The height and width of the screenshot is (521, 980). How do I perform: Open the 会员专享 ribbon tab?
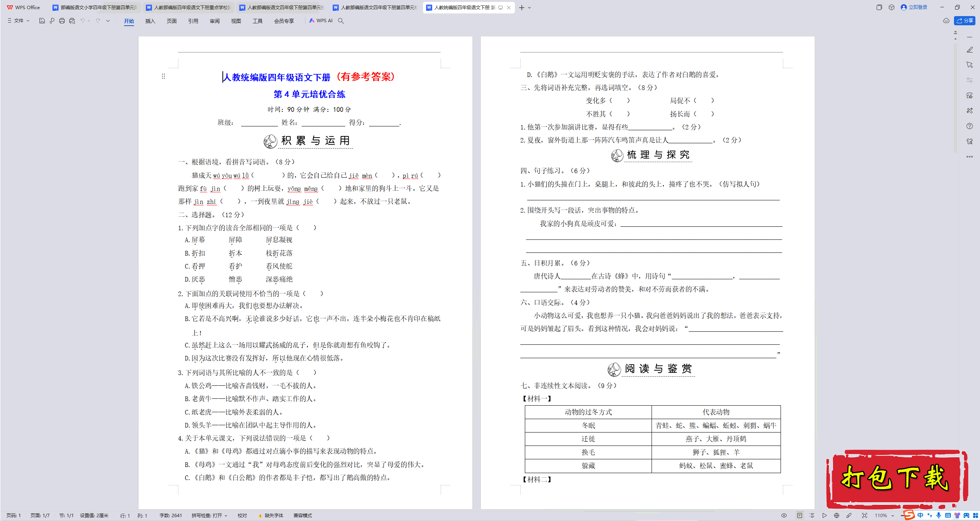click(284, 21)
